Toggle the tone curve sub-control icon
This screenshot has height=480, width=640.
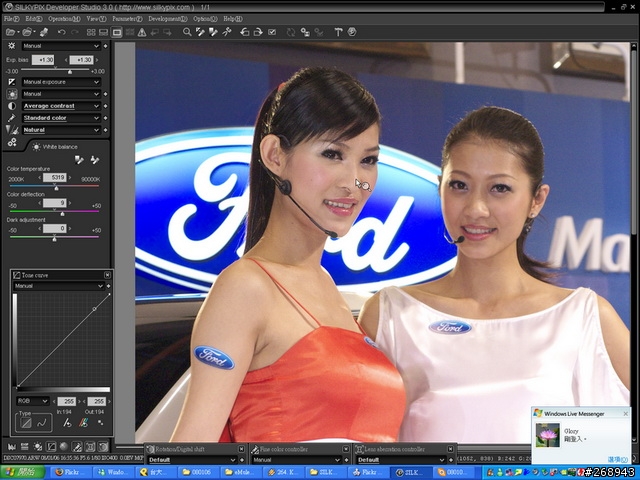[51, 447]
